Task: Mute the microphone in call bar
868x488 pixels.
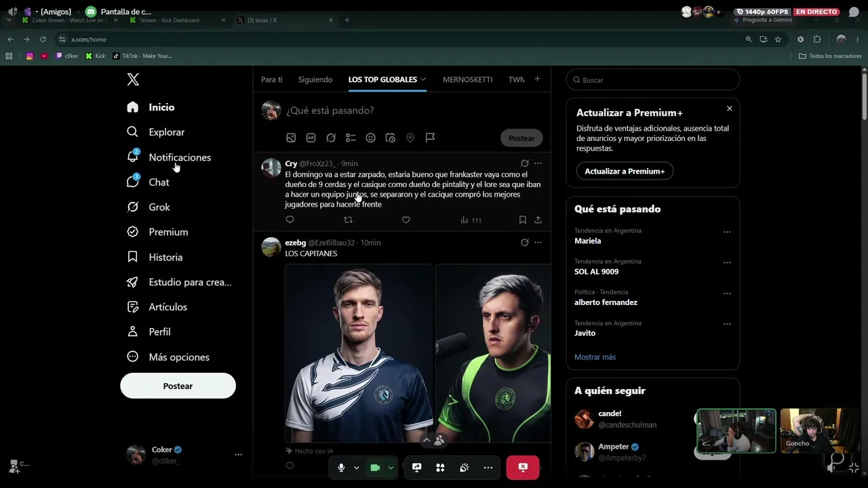Action: tap(341, 468)
